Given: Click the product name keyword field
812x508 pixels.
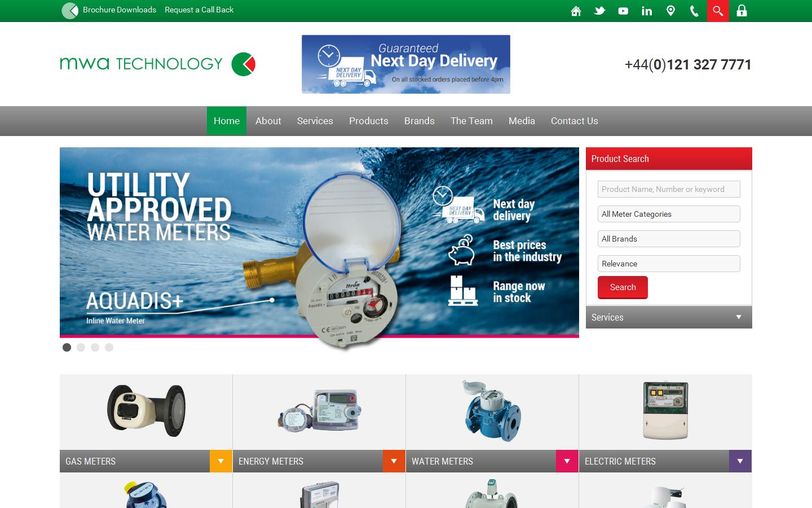Looking at the screenshot, I should pos(669,189).
